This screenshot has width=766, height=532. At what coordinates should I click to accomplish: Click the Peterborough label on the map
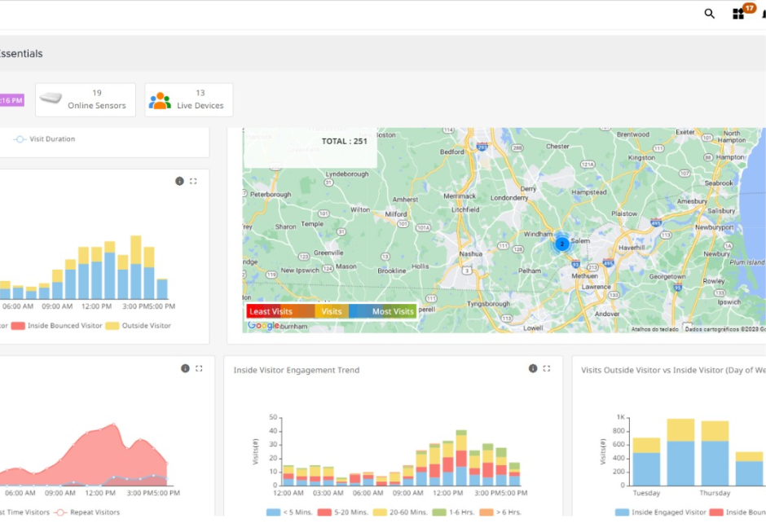(x=271, y=195)
